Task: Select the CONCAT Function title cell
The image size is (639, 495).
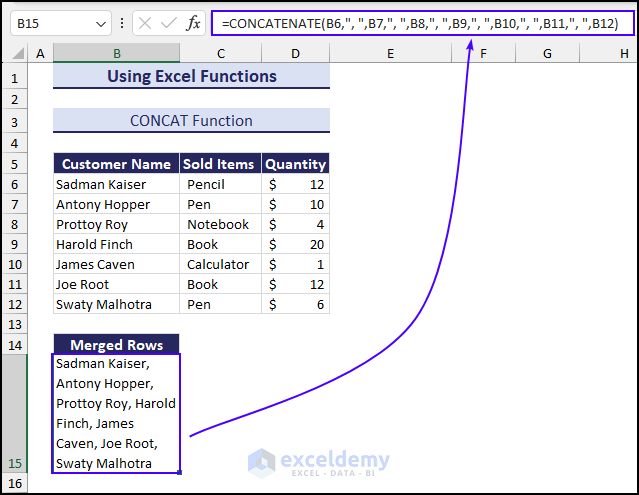Action: [x=191, y=121]
